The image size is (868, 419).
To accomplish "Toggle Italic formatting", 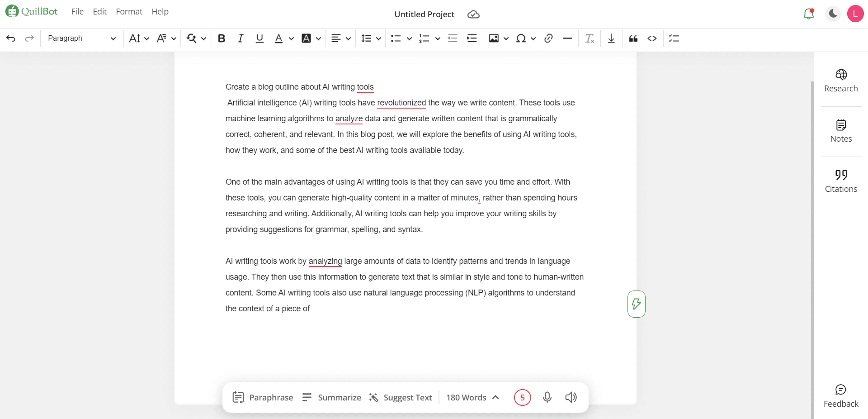I will (241, 38).
